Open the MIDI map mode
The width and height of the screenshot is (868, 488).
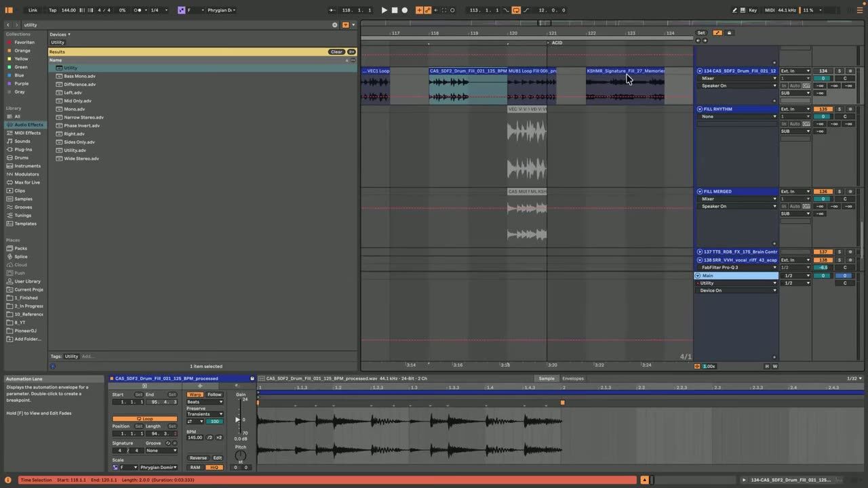coord(770,10)
